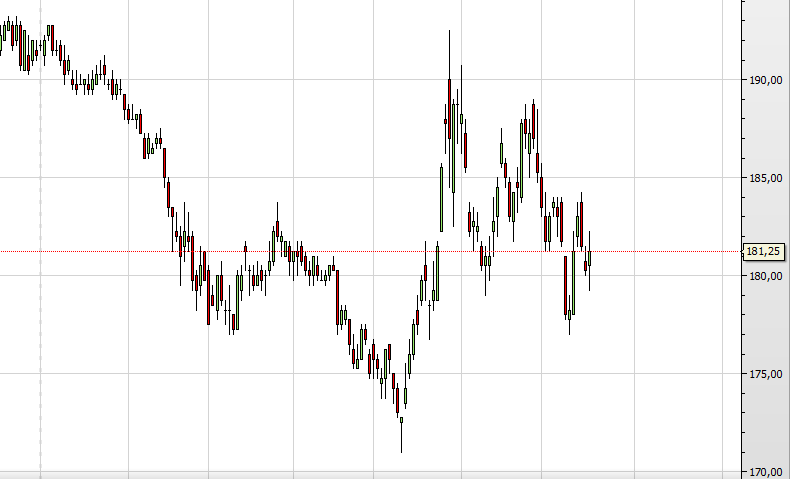Click the 170,00 price axis label

pos(766,472)
